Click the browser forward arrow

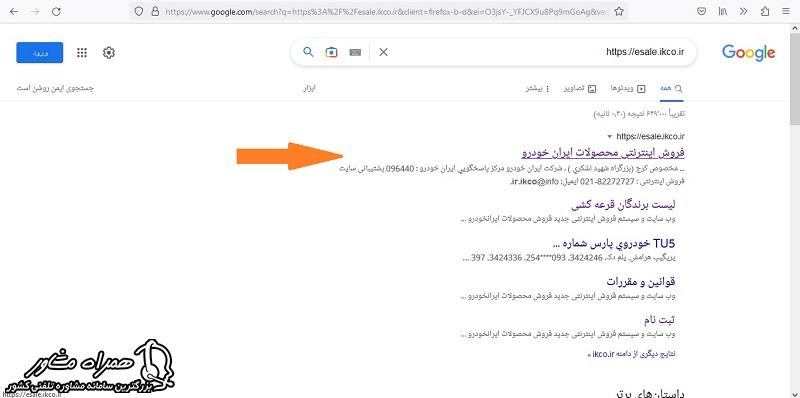pos(35,11)
